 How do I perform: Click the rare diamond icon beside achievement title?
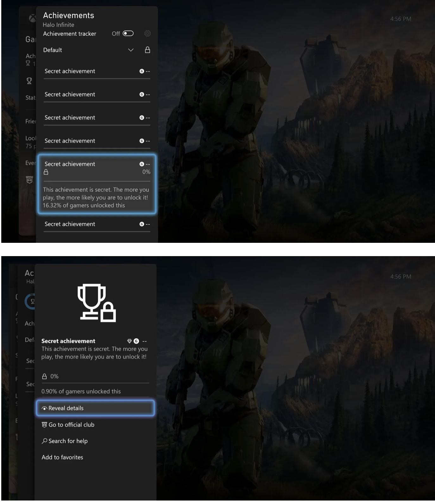tap(129, 341)
